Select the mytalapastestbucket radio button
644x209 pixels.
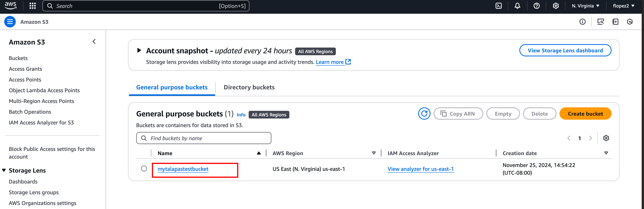(x=144, y=168)
